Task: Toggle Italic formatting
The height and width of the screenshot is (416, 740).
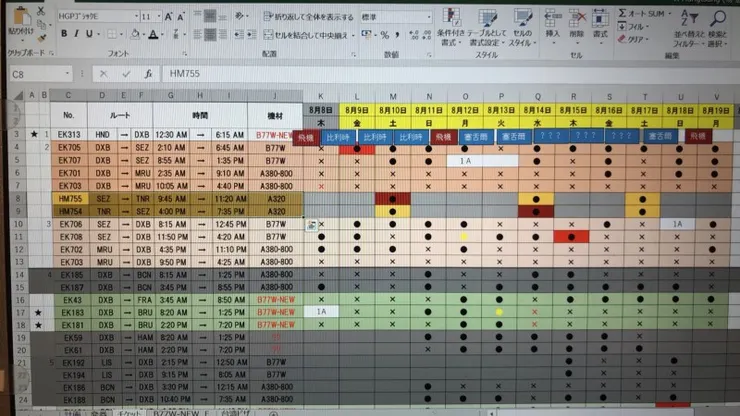Action: point(76,34)
